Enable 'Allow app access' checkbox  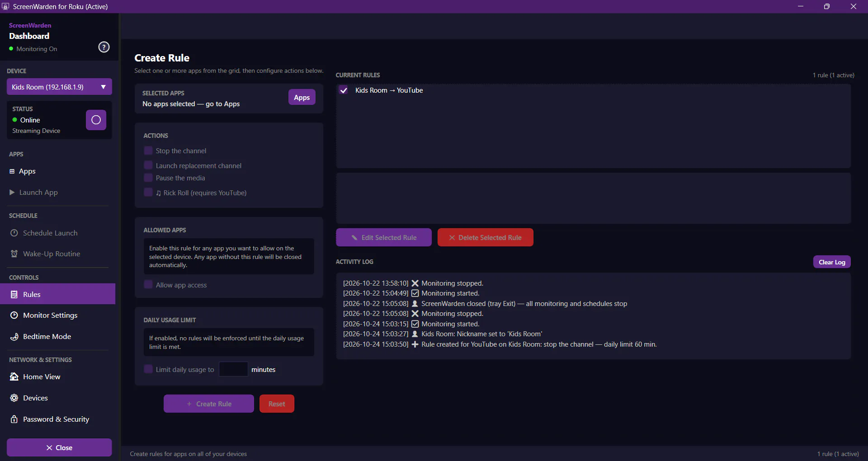click(x=148, y=284)
